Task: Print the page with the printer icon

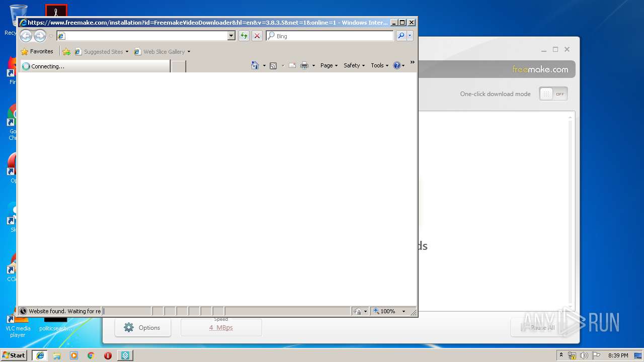Action: tap(304, 65)
